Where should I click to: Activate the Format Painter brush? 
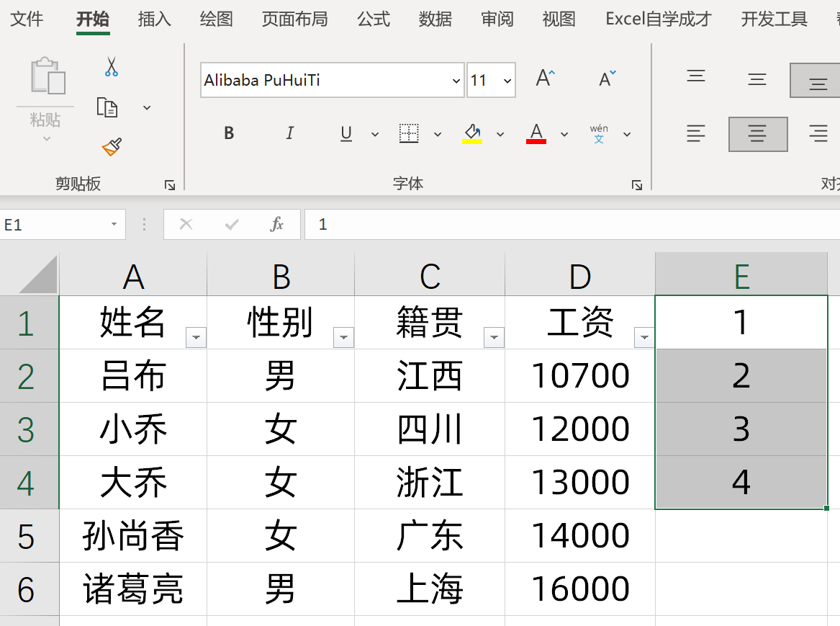(x=112, y=147)
